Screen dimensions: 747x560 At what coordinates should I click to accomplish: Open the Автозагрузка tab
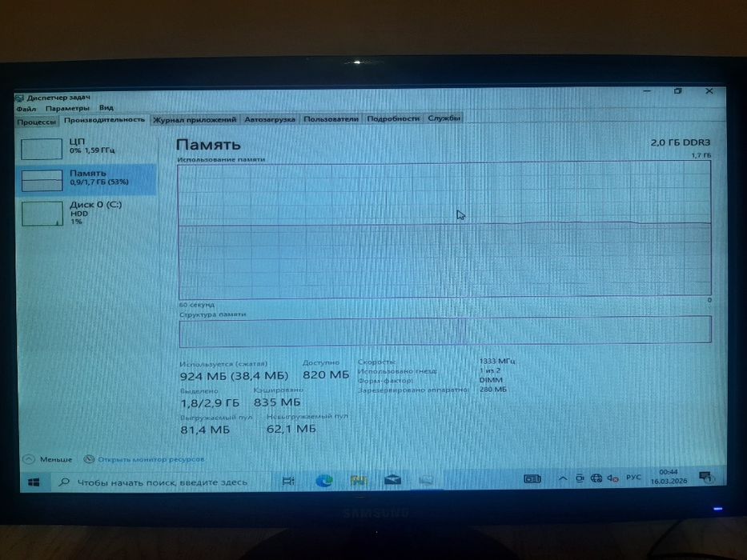(x=270, y=119)
